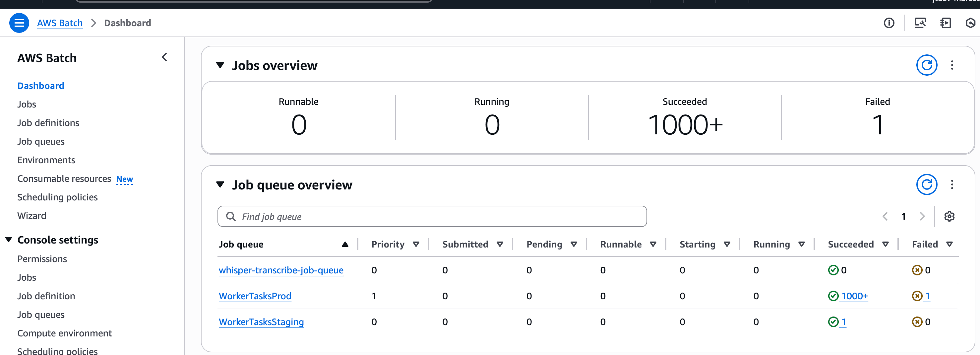This screenshot has width=980, height=355.
Task: Click the AWS Batch breadcrumb link
Action: click(60, 23)
